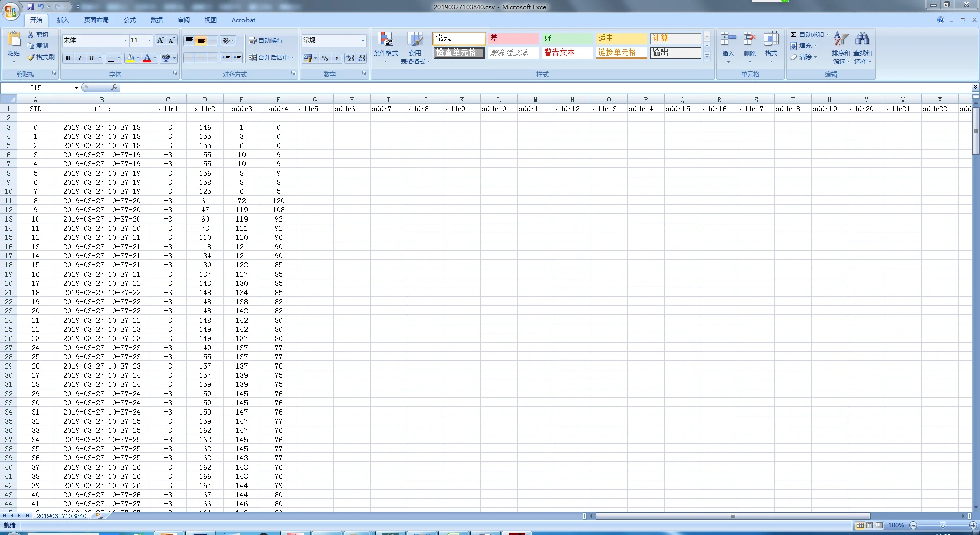Open the font name dropdown (宋体)
Viewport: 980px width, 535px height.
125,40
